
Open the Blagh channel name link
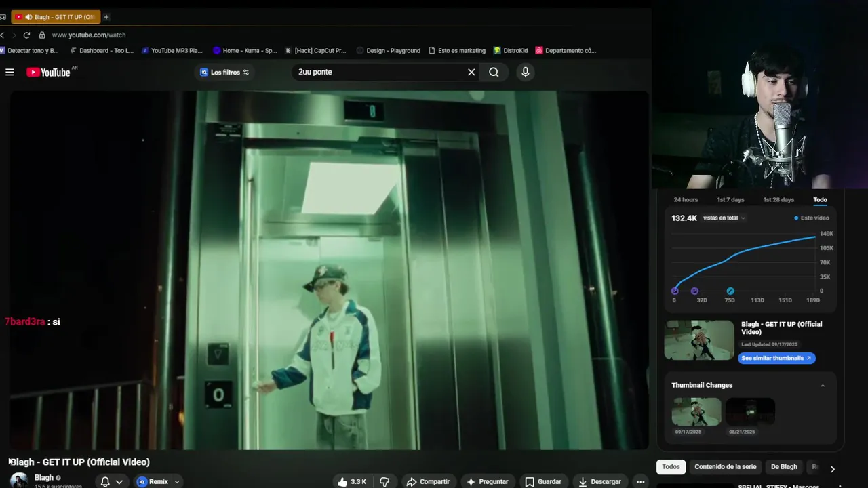pyautogui.click(x=44, y=477)
